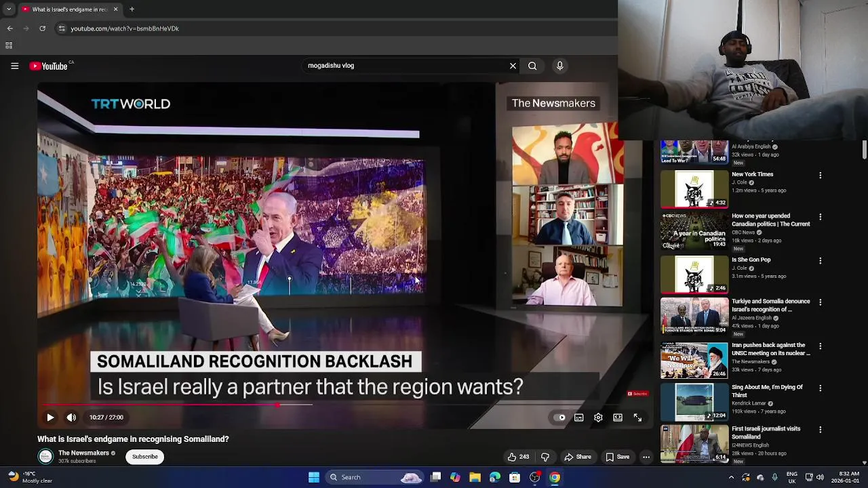This screenshot has width=868, height=488.
Task: Click the browser forward arrow
Action: point(26,28)
